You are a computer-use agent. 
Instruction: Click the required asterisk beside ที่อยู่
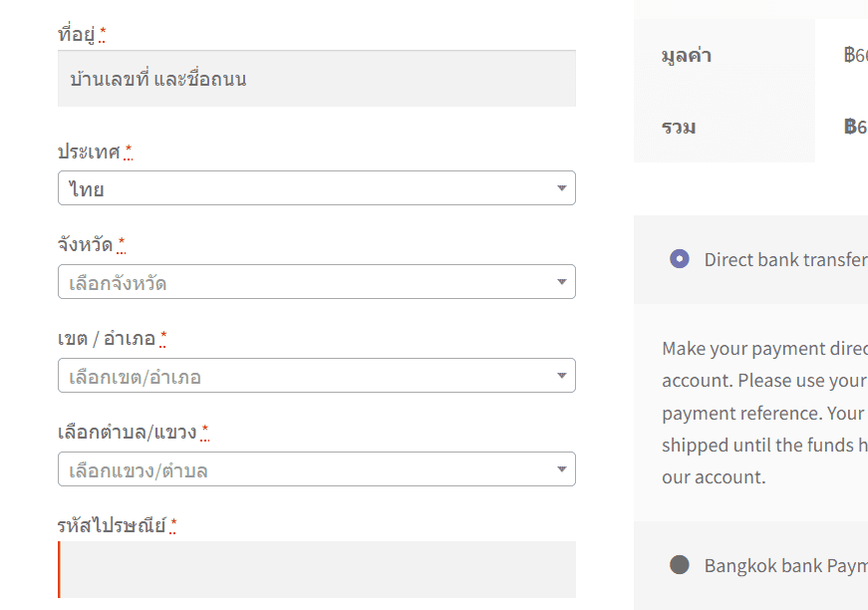click(x=103, y=35)
